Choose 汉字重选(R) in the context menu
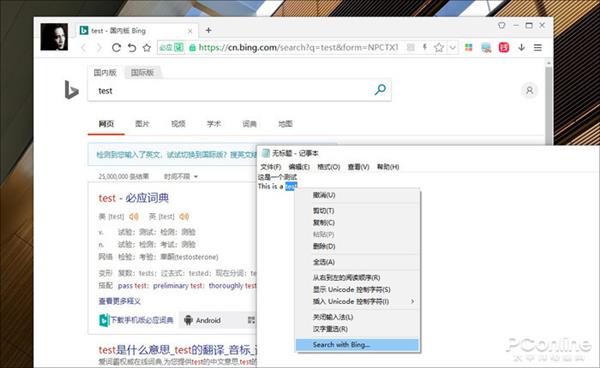Viewport: 600px width, 368px height. [357, 329]
